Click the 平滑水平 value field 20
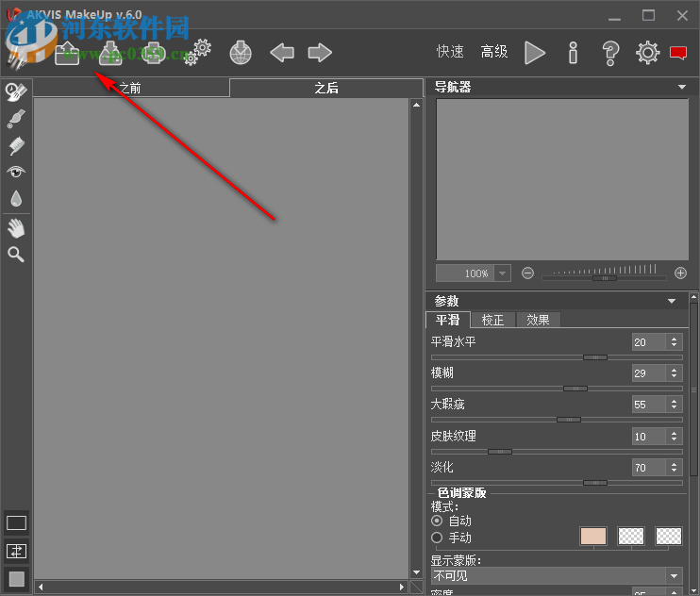The height and width of the screenshot is (596, 700). [x=650, y=342]
